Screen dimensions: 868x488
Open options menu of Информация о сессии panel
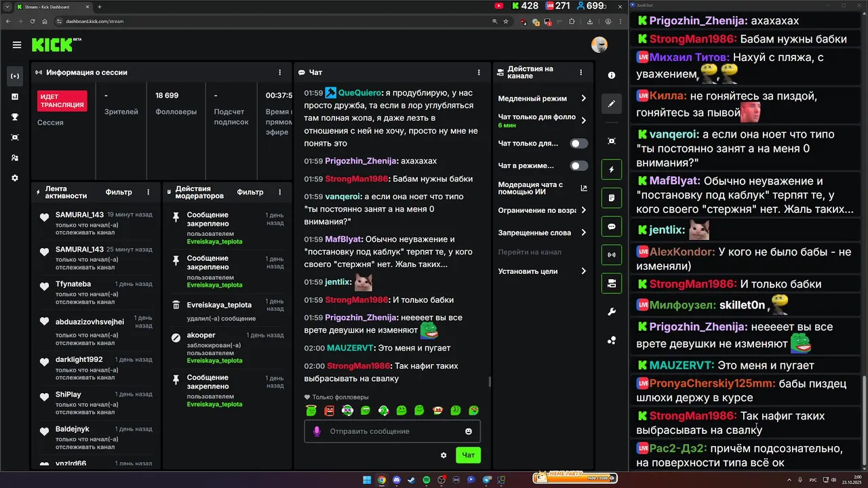coord(279,73)
